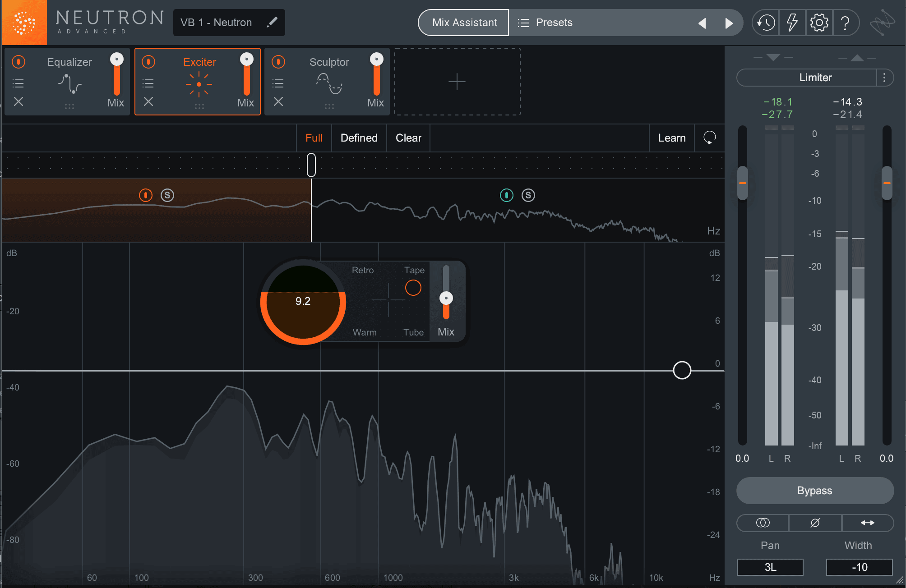Grab the Equalizer module drag handle dots

pos(69,106)
